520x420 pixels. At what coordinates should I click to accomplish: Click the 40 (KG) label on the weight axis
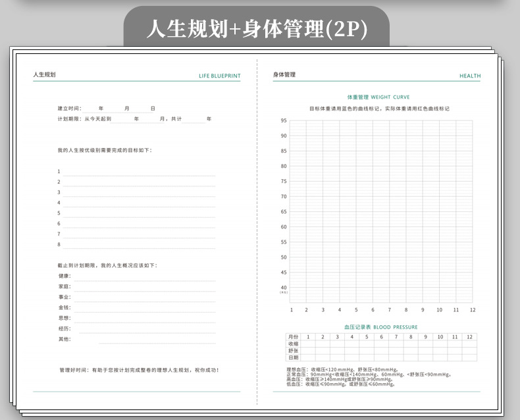tap(284, 289)
